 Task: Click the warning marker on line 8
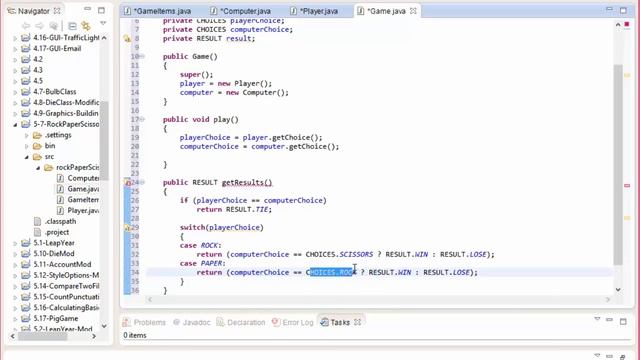pos(127,39)
